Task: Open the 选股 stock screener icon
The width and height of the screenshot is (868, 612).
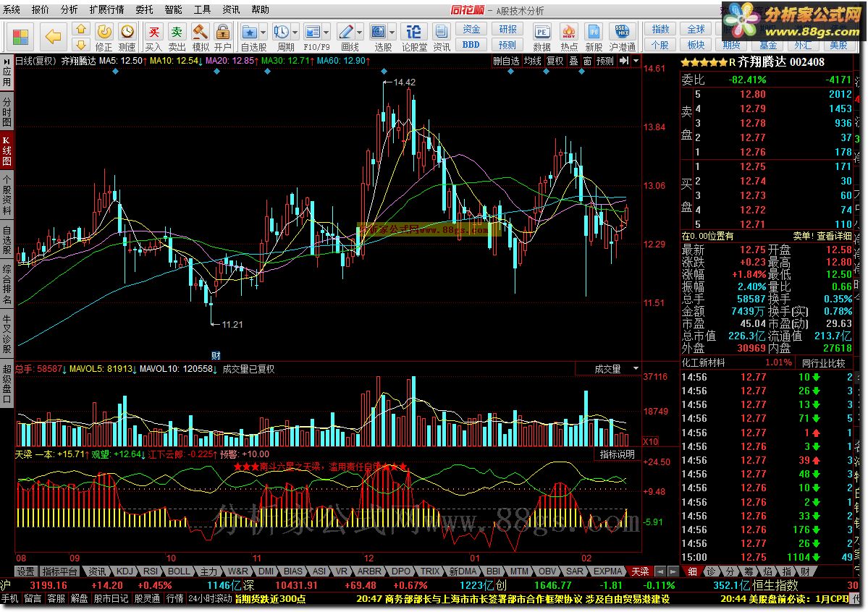Action: pos(379,33)
